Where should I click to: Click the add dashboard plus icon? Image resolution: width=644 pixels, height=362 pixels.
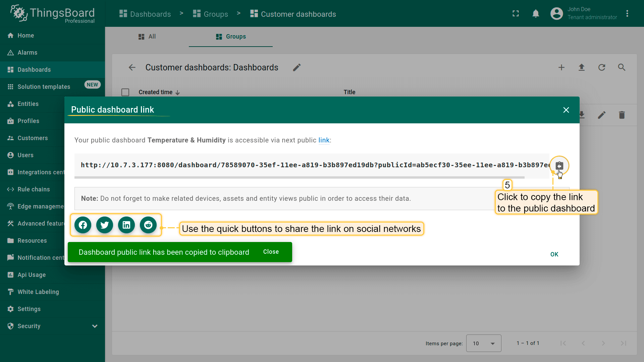click(x=561, y=67)
